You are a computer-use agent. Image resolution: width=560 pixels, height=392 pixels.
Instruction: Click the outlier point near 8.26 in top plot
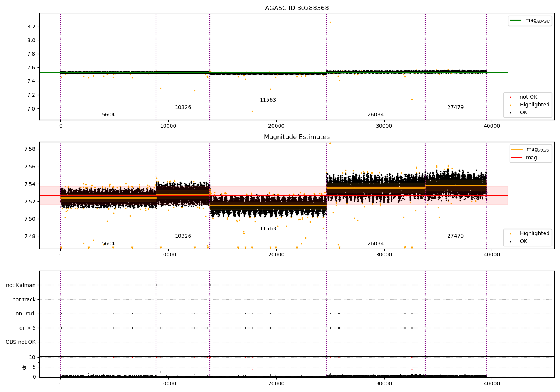[x=330, y=22]
